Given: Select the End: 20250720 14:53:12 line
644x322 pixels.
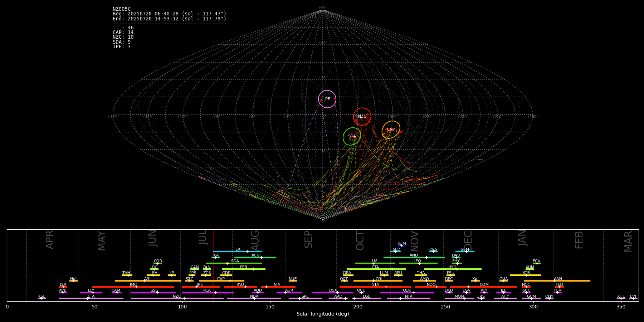Looking at the screenshot, I should (170, 19).
